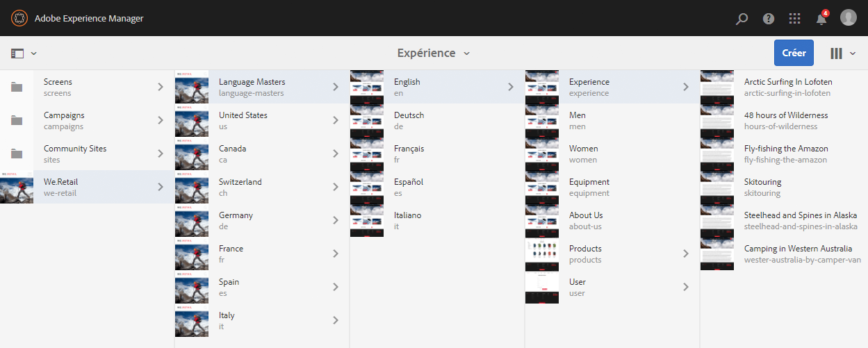The image size is (868, 348).
Task: Expand the Italy row chevron
Action: 335,320
